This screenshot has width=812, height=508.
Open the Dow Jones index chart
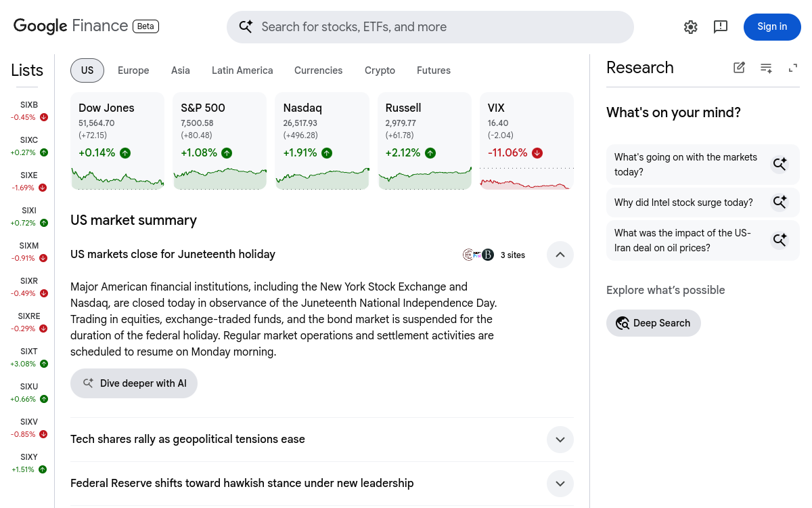pyautogui.click(x=118, y=141)
